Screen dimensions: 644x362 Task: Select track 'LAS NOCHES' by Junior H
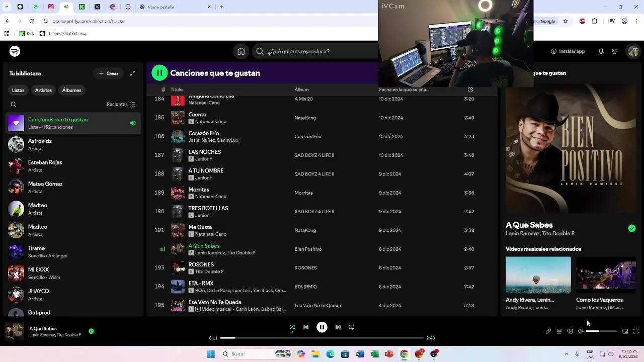pyautogui.click(x=322, y=155)
